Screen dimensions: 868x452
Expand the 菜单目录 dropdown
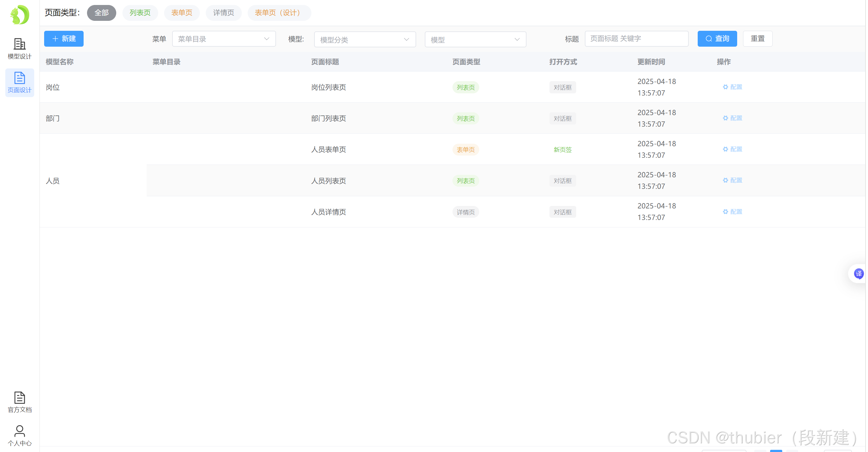(x=224, y=39)
